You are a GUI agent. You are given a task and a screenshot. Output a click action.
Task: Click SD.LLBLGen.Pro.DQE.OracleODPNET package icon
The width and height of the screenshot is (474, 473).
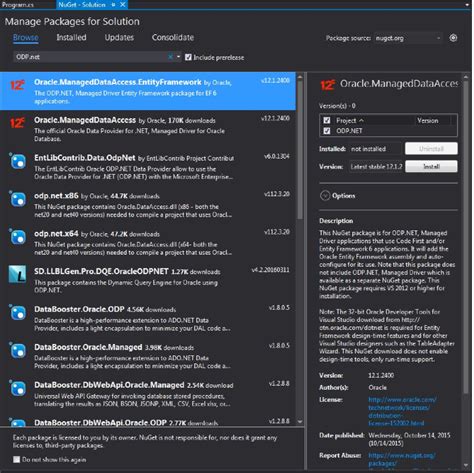(17, 275)
